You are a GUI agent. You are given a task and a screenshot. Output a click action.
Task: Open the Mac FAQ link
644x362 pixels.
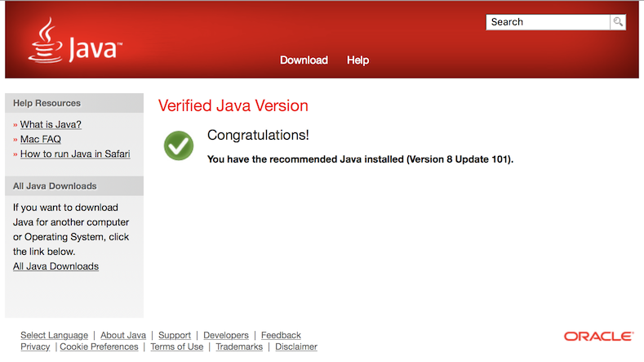tap(41, 139)
